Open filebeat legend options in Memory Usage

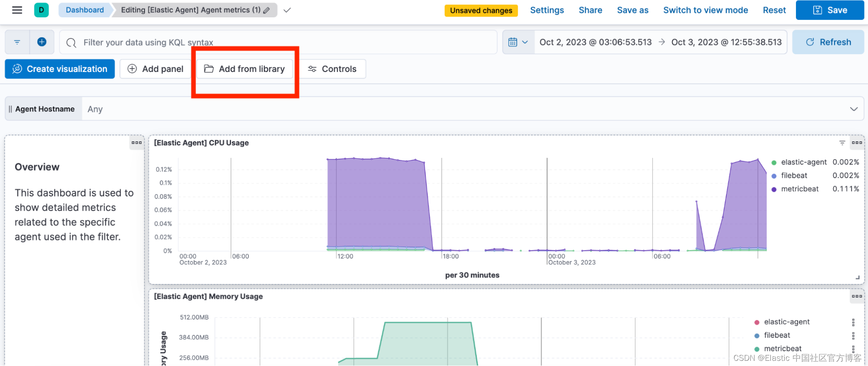tap(853, 336)
